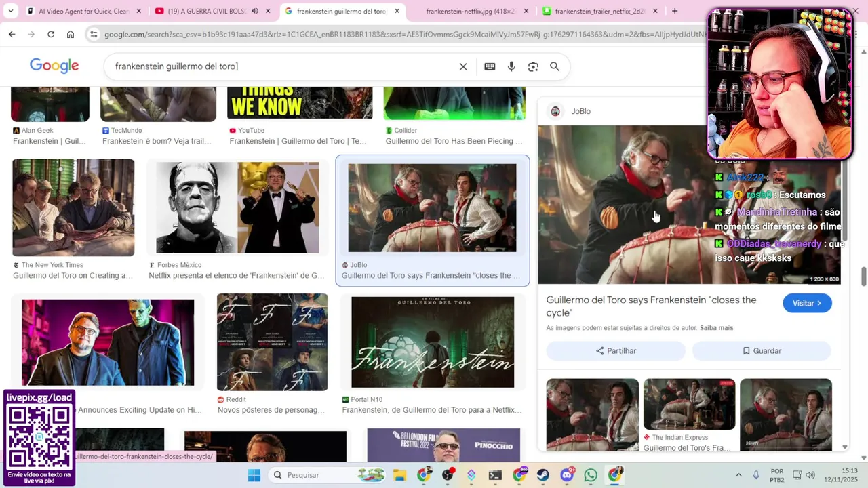
Task: Open the Portal N10 Frankenstein title image
Action: point(433,342)
